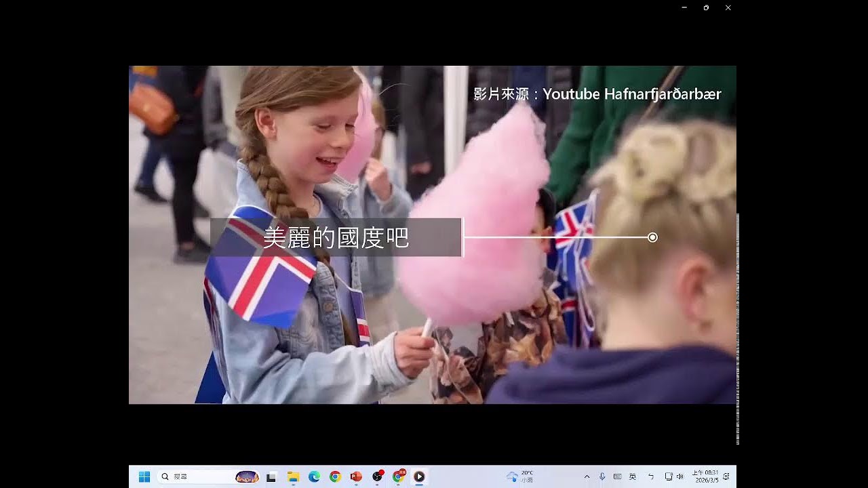
Task: Open the Windows Start menu
Action: 144,476
